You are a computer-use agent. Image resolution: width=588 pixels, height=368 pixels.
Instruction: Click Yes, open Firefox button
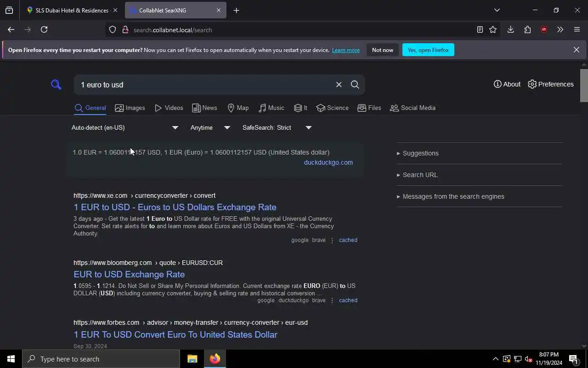pyautogui.click(x=428, y=50)
